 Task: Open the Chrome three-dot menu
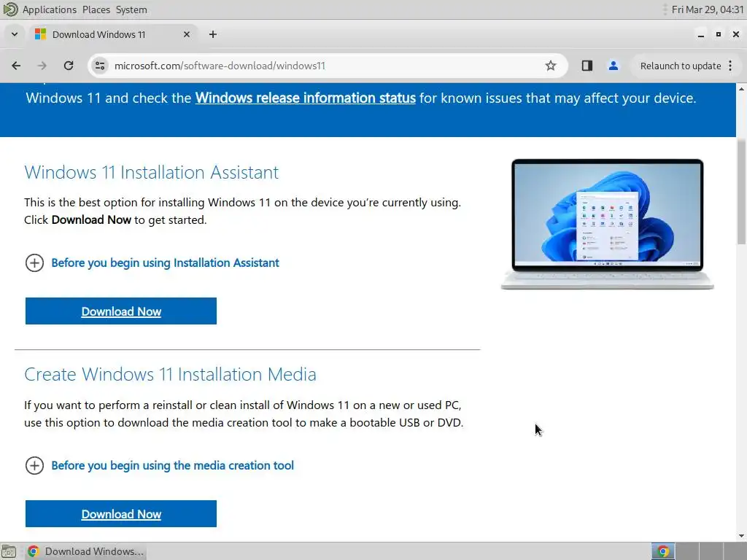coord(730,66)
